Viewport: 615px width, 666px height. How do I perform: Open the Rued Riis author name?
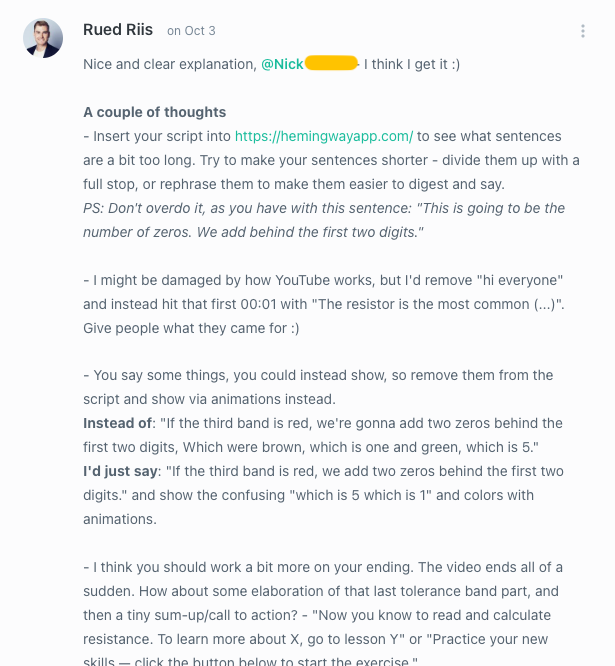click(118, 30)
